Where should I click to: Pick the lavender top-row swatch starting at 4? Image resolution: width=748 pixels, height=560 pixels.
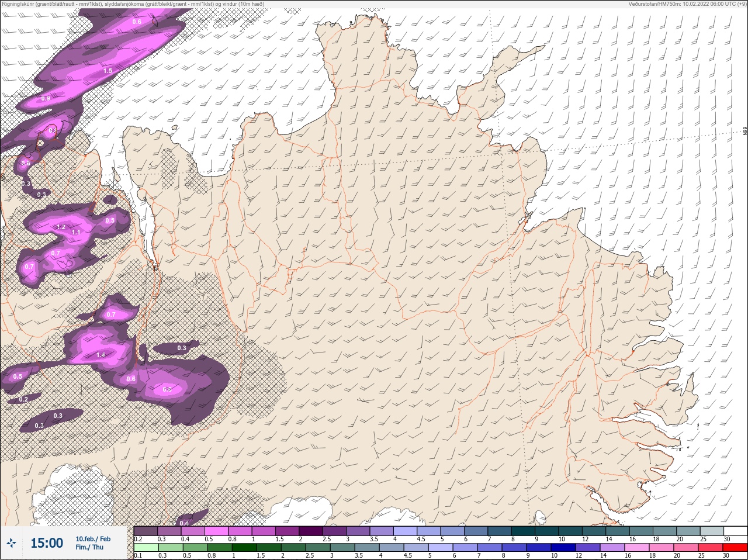[405, 531]
